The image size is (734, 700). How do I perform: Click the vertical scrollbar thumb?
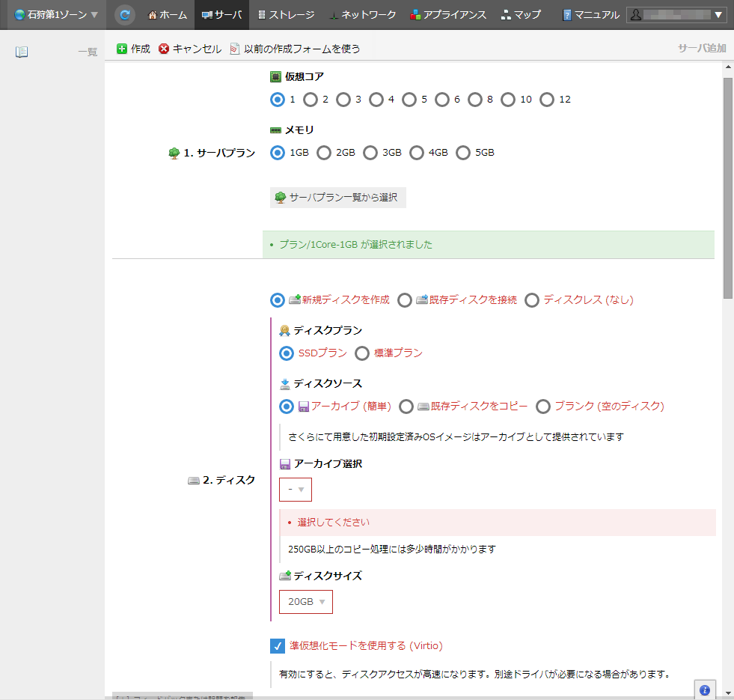coord(727,187)
